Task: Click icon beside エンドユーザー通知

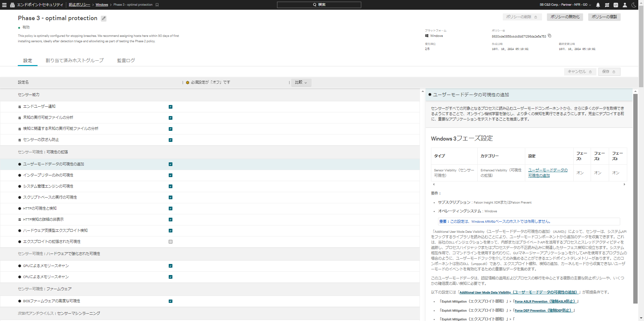Action: 20,107
